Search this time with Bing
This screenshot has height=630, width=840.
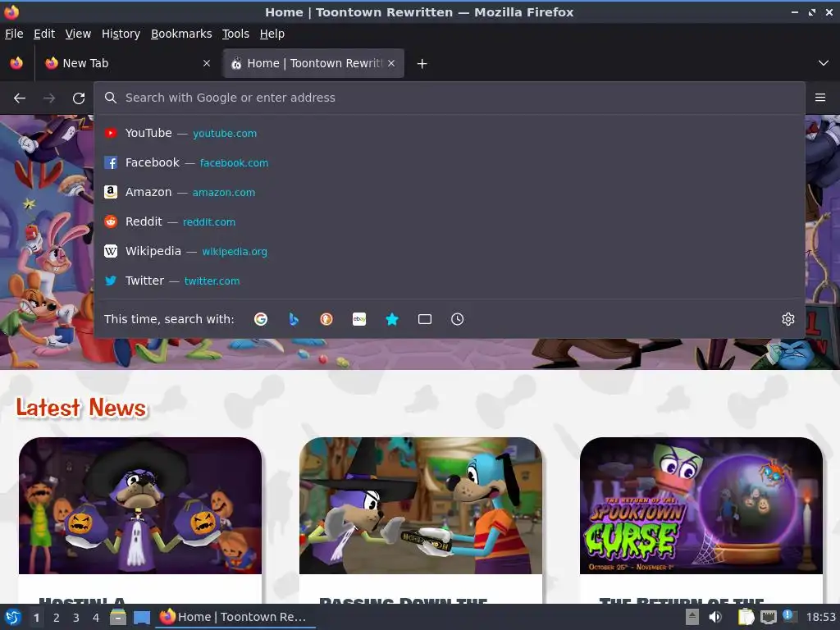tap(294, 319)
